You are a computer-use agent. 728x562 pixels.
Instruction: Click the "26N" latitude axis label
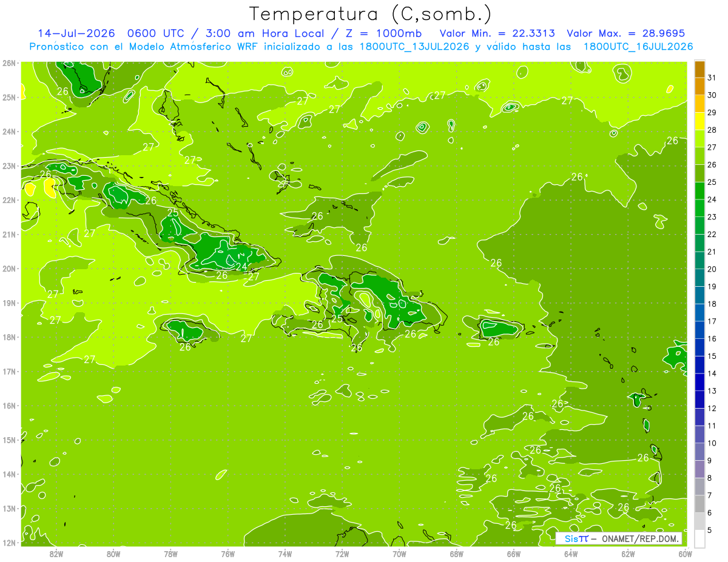9,63
